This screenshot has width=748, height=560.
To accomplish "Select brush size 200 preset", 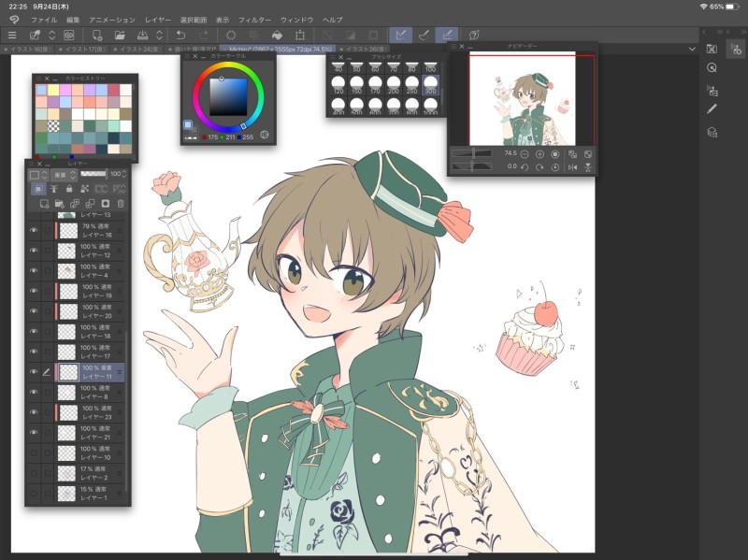I will click(394, 85).
